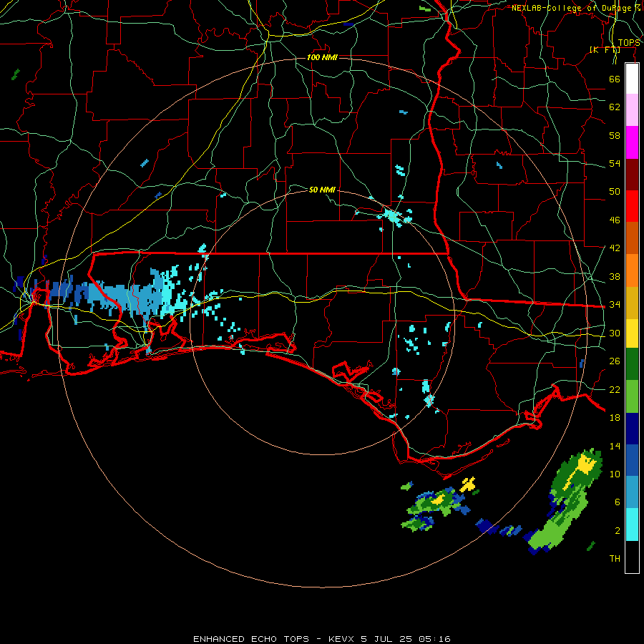Click the cyan echo cluster near the 50 NMI ring
Viewport: 644px width, 644px height.
click(392, 215)
